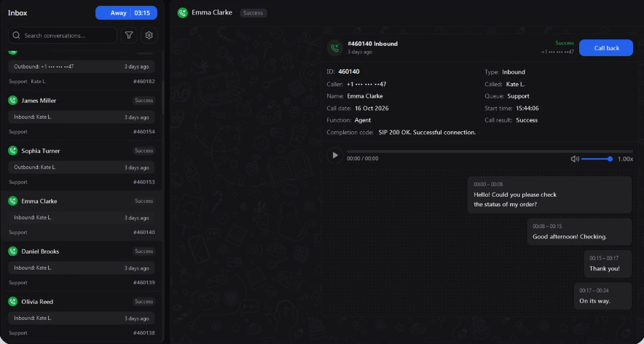Click the Inbox heading

(17, 12)
